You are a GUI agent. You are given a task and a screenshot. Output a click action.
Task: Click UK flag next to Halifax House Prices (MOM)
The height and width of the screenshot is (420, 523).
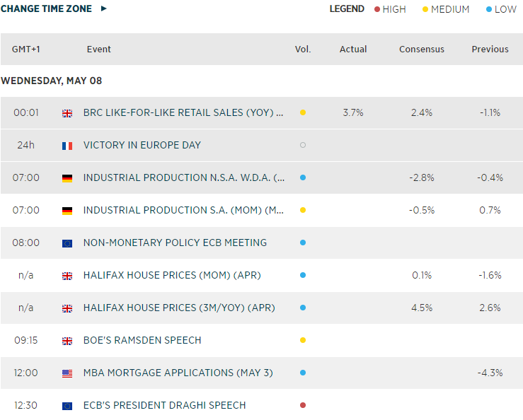pyautogui.click(x=67, y=276)
